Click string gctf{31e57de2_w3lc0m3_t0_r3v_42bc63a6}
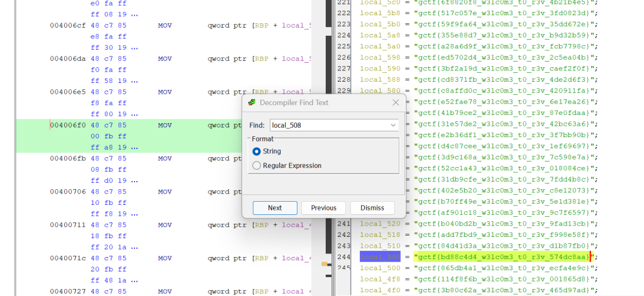The height and width of the screenshot is (296, 644). click(x=504, y=124)
